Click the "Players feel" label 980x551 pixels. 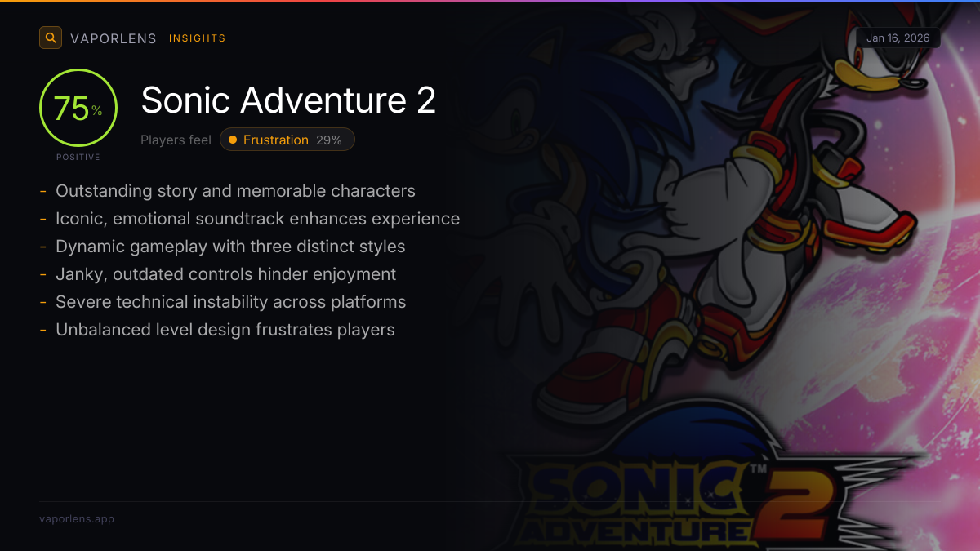pyautogui.click(x=176, y=140)
